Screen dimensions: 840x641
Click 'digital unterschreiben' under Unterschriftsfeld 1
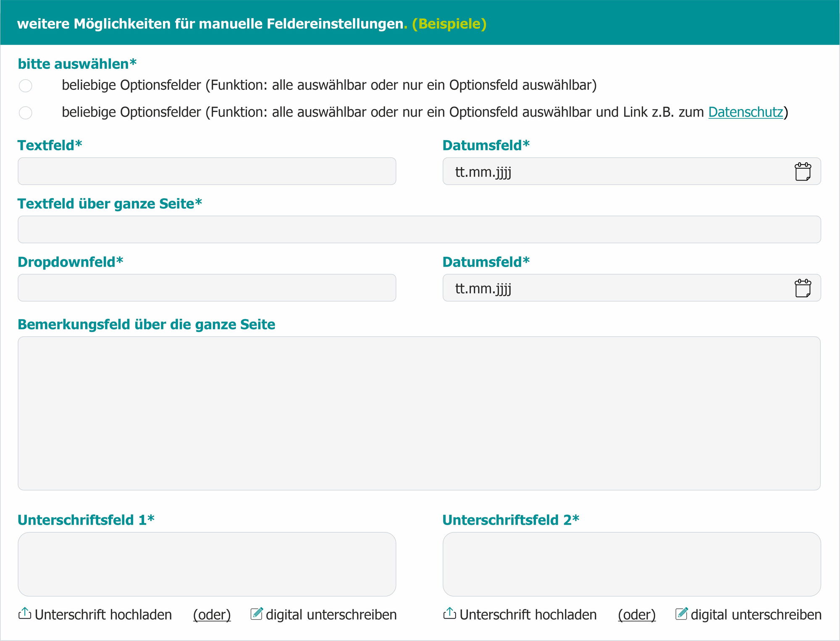coord(331,615)
